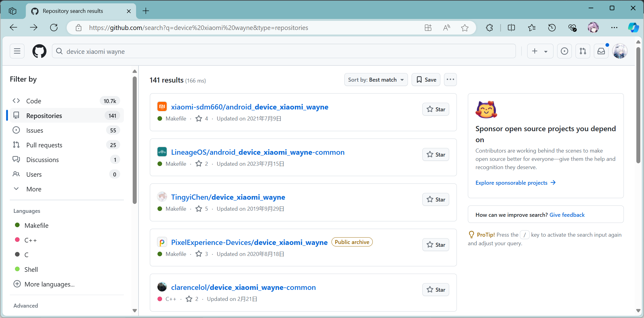The width and height of the screenshot is (644, 318).
Task: Close the Repository search results tab
Action: pyautogui.click(x=129, y=11)
